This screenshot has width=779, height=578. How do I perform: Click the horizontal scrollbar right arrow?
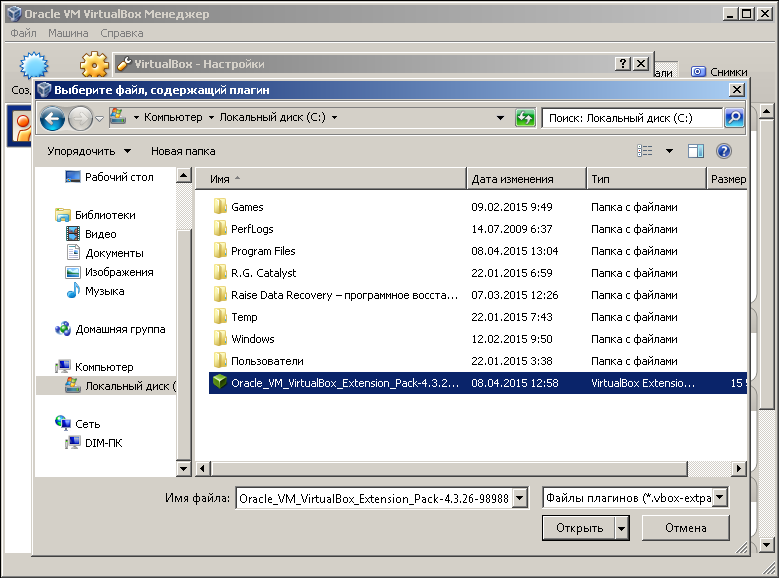coord(739,468)
